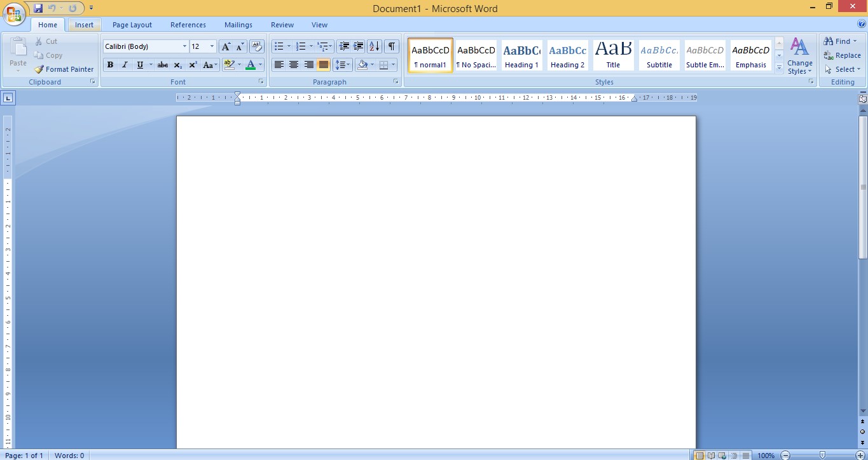868x460 pixels.
Task: Open the Replace dialog
Action: [x=843, y=55]
